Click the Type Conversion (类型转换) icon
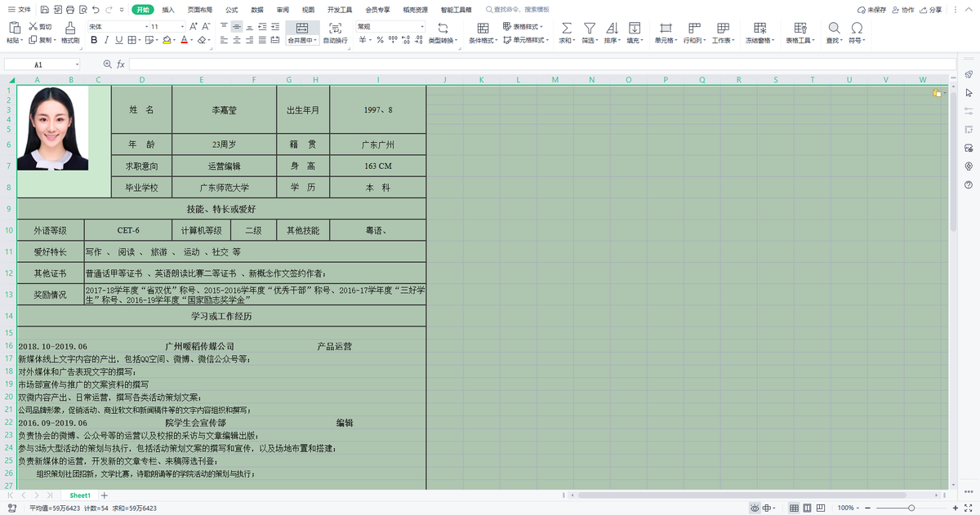The height and width of the screenshot is (515, 980). pos(443,28)
